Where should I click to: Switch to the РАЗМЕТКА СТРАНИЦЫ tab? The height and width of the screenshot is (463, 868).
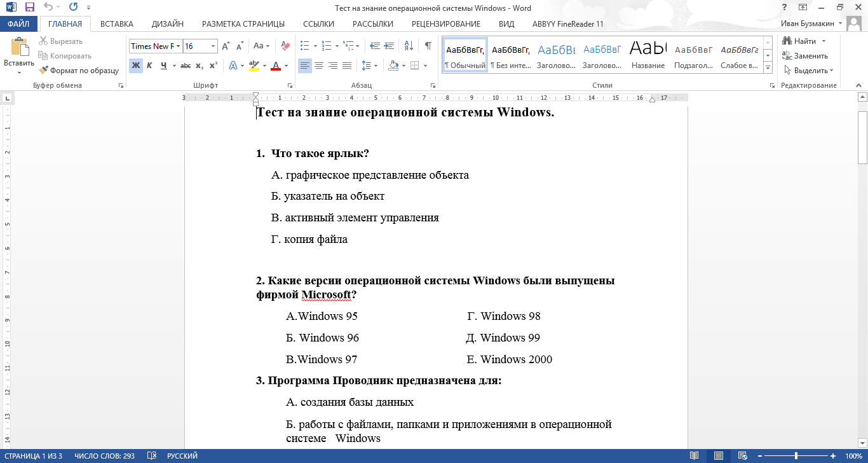[x=243, y=24]
